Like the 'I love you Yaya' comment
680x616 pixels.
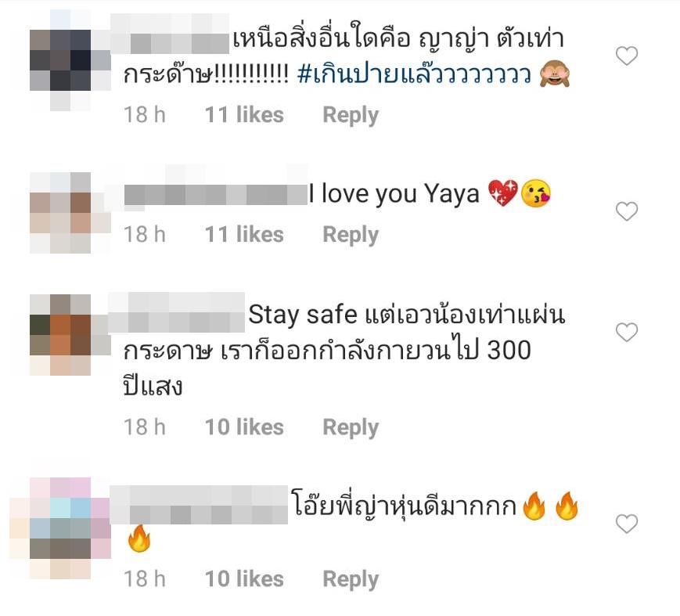(627, 211)
